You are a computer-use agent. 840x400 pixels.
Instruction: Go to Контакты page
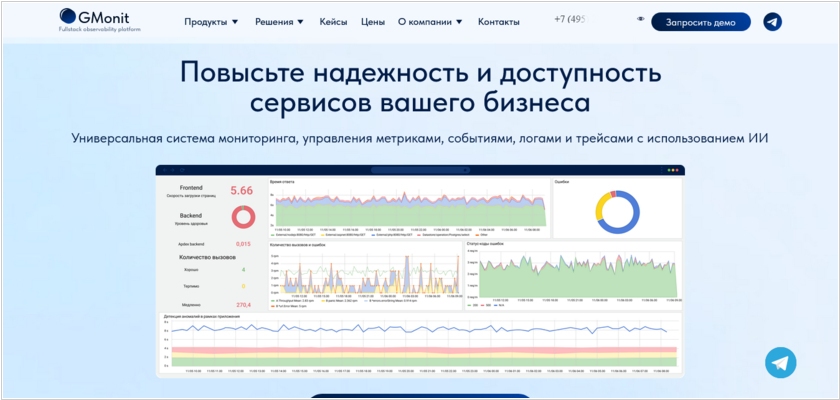coord(499,22)
